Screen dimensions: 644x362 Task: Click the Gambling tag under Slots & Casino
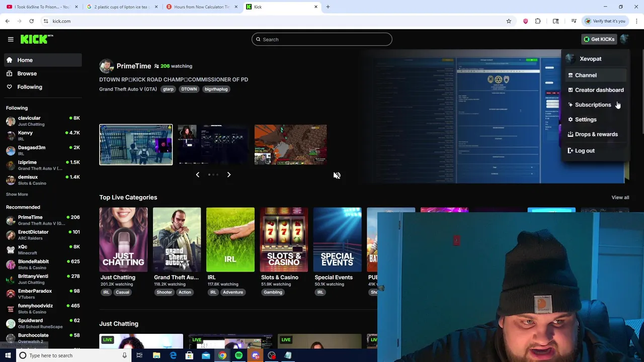pos(273,292)
